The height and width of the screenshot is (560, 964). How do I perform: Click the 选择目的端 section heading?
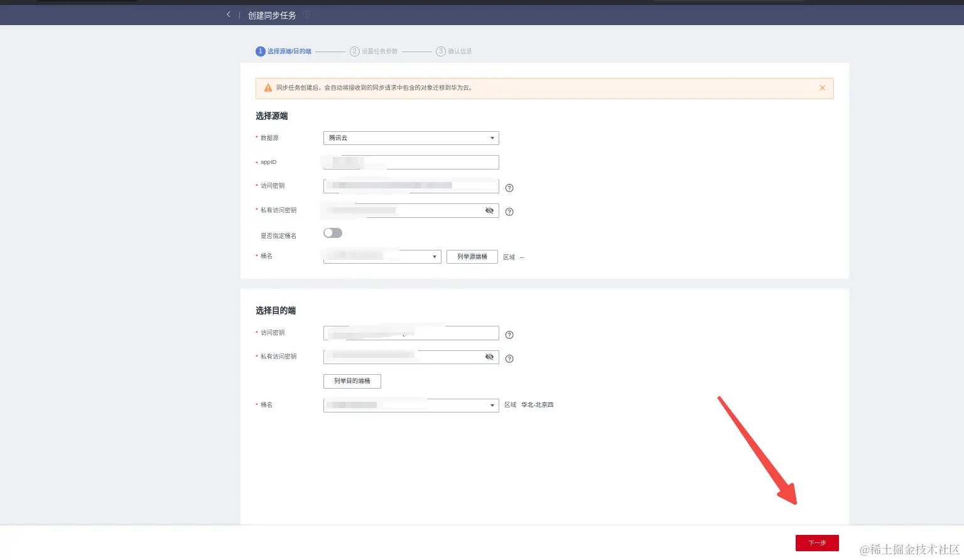276,311
